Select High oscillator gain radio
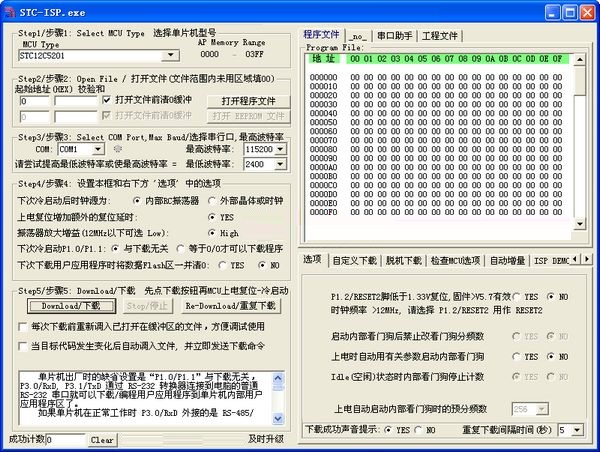Image resolution: width=600 pixels, height=452 pixels. (x=212, y=233)
